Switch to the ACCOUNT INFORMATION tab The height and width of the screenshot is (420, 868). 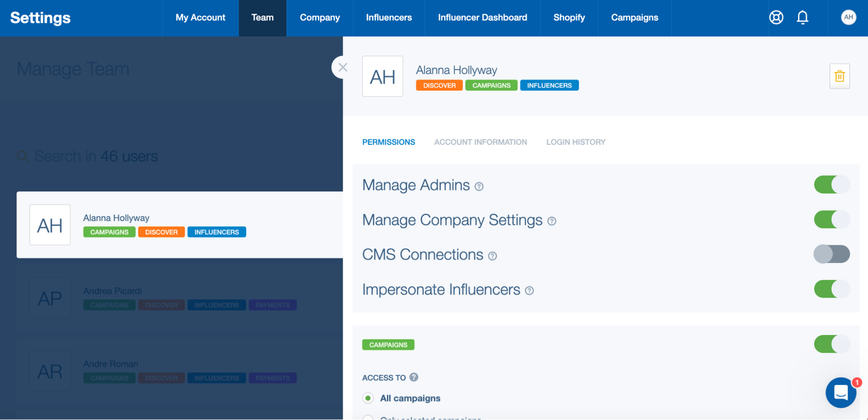480,142
